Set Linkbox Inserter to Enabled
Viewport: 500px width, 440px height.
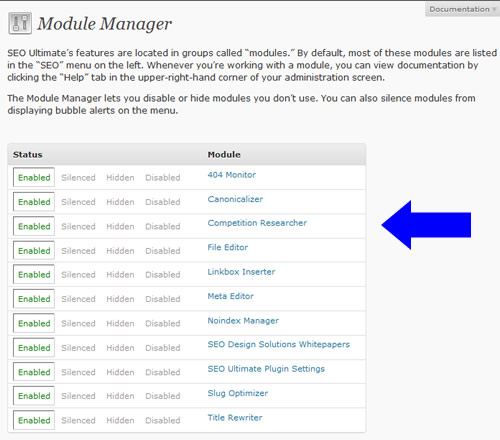[x=34, y=274]
